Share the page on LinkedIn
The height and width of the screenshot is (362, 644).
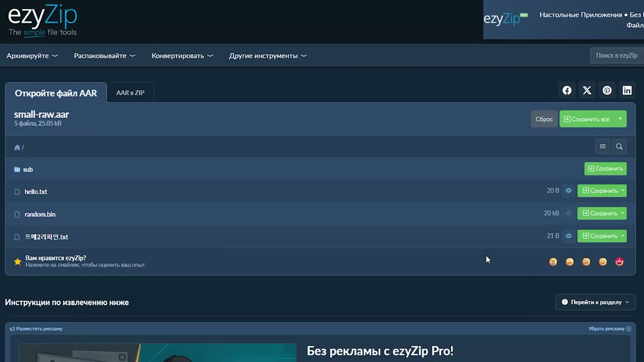point(627,90)
